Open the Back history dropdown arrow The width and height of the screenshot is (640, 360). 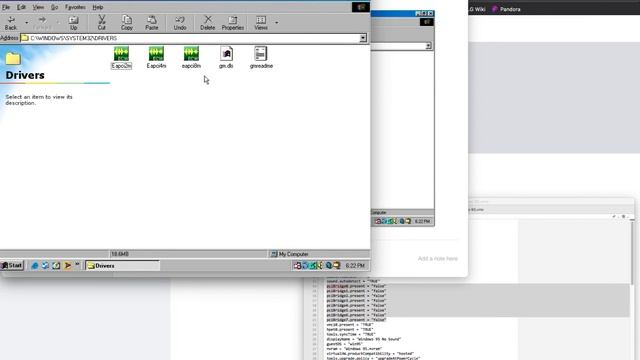(x=27, y=23)
